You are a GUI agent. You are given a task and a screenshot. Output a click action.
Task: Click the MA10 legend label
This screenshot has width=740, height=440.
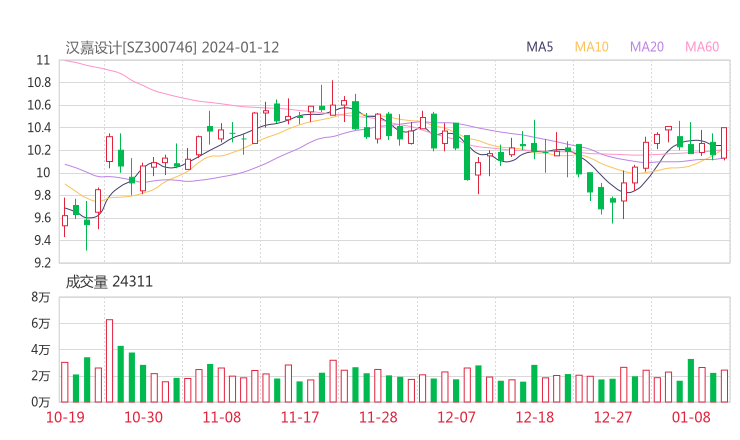pos(591,47)
